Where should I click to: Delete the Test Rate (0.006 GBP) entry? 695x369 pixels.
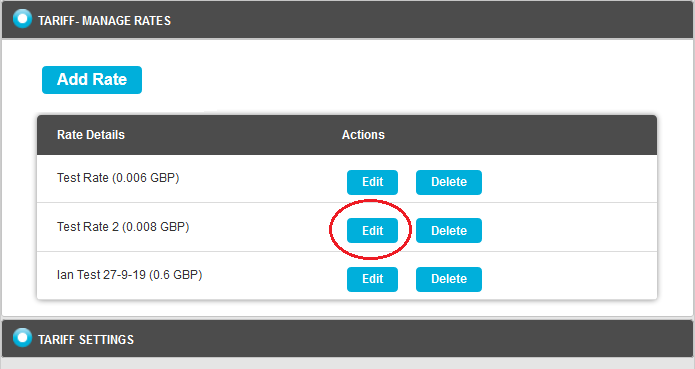tap(449, 182)
